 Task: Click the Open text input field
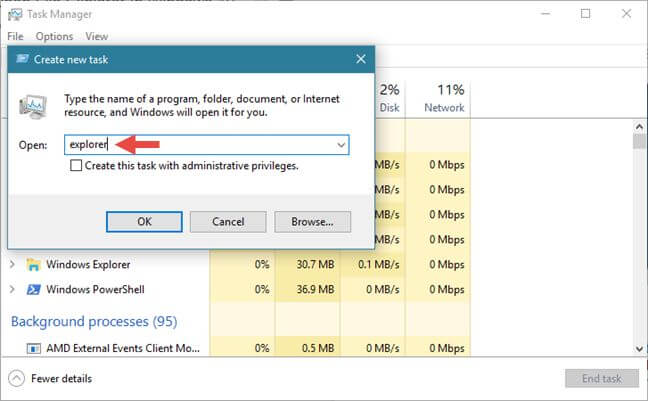(207, 145)
